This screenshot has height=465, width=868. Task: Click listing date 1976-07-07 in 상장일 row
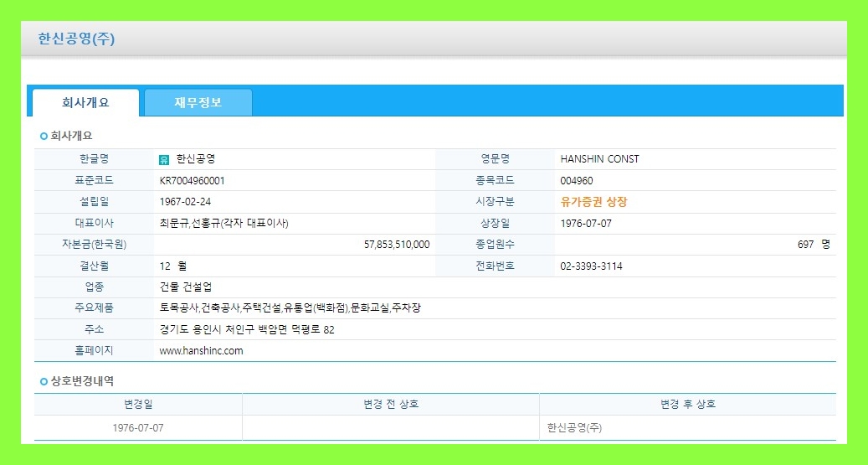pos(586,224)
